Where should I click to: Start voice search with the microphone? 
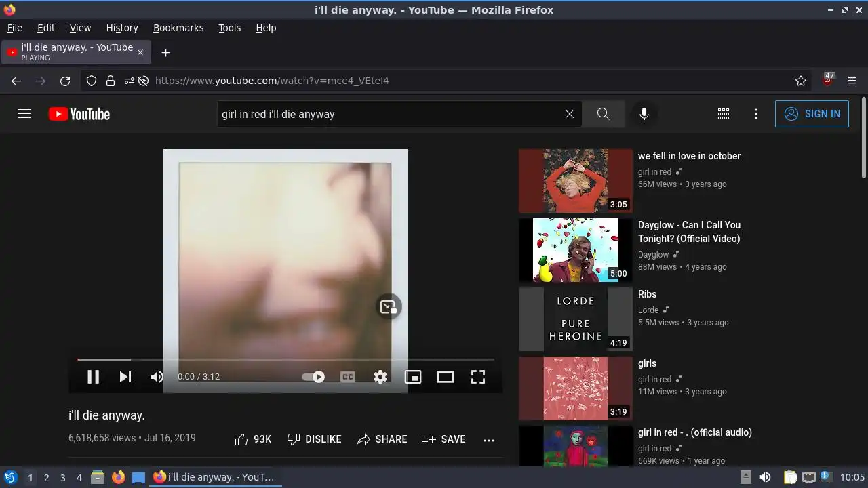pyautogui.click(x=644, y=114)
